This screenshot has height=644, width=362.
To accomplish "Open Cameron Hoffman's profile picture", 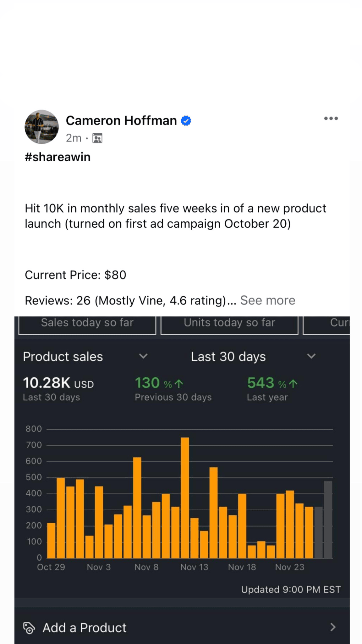I will [x=41, y=127].
